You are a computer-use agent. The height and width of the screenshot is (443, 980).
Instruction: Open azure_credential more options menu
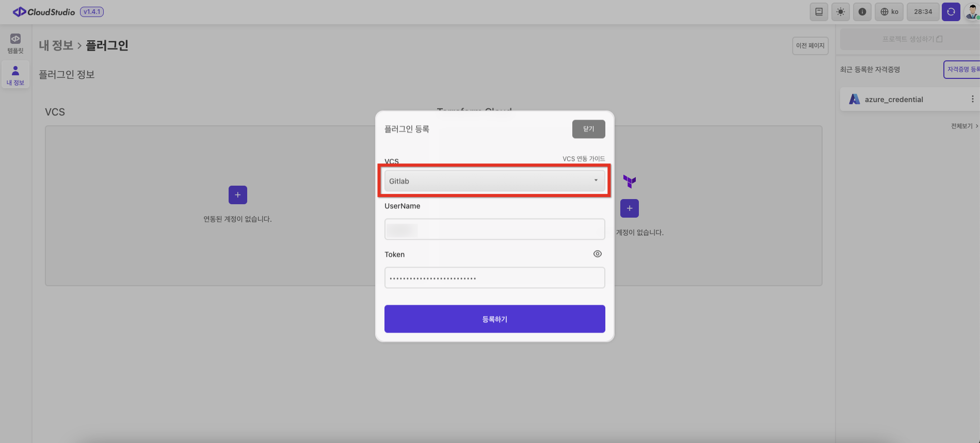[972, 99]
